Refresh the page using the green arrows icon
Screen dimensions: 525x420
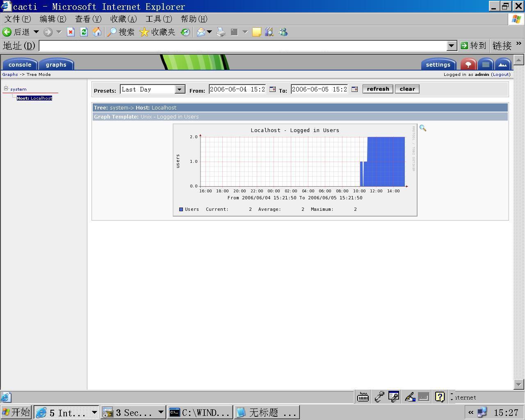84,32
